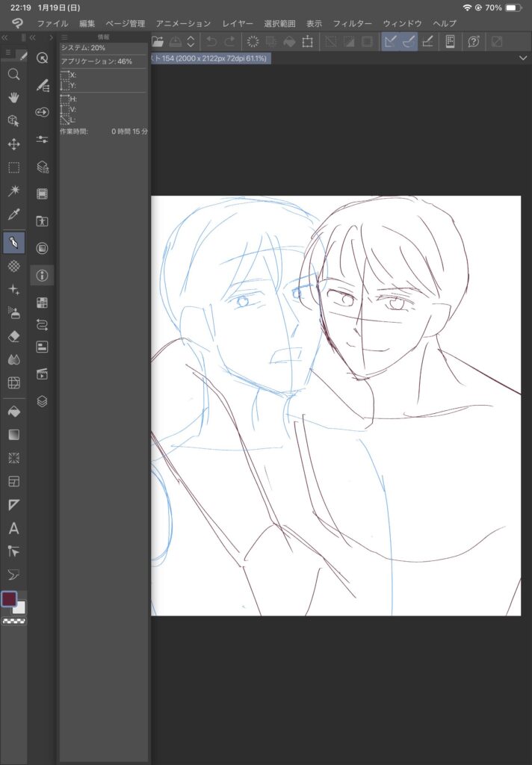Click the Scale/Rotate transform toolbar icon
This screenshot has width=532, height=765.
[x=307, y=42]
